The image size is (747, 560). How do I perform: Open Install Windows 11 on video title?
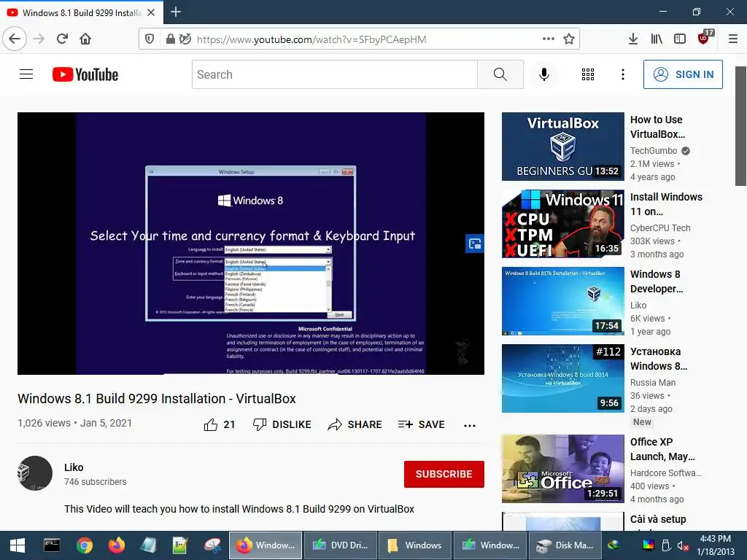point(666,204)
